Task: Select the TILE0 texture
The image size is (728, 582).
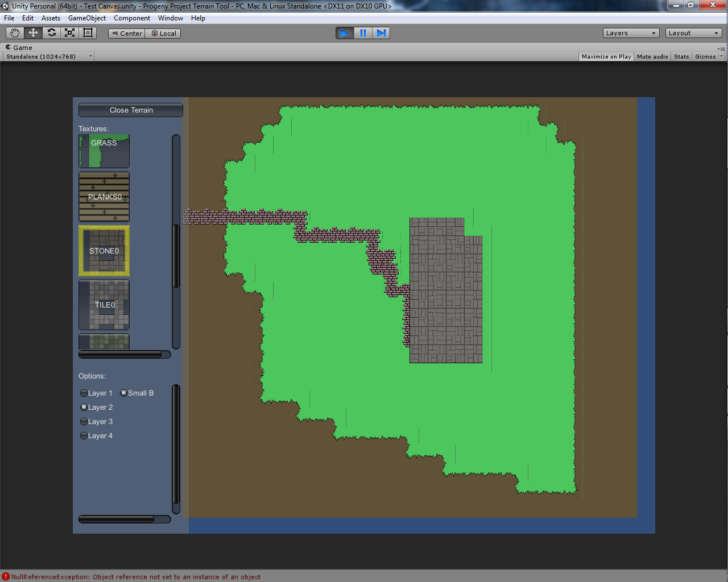Action: (104, 305)
